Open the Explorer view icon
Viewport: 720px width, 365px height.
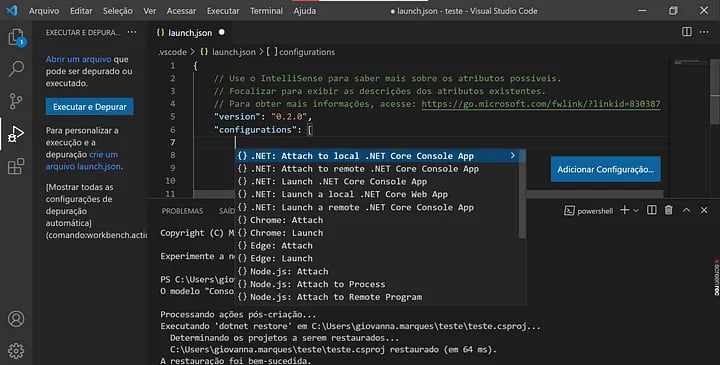16,37
